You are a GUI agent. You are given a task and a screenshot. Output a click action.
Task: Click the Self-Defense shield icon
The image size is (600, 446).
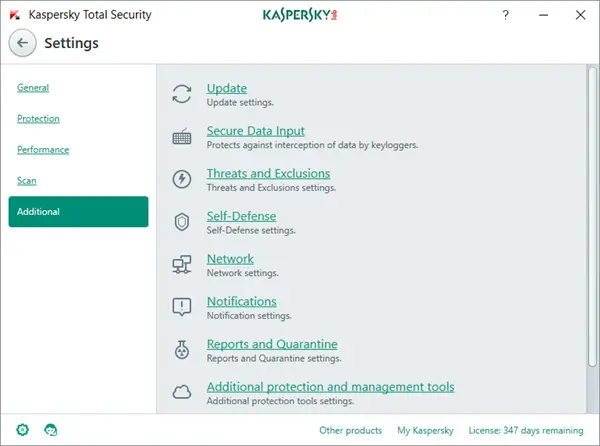point(182,222)
